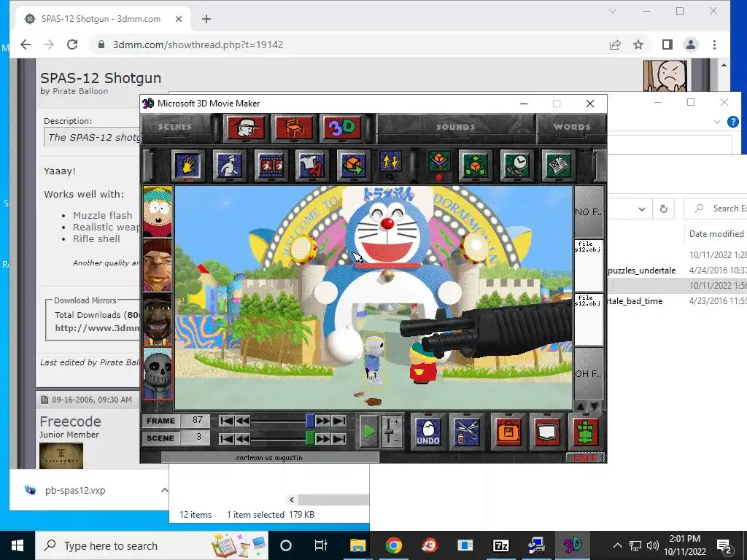Sort by Date modified column
This screenshot has height=560, width=747.
[x=716, y=234]
